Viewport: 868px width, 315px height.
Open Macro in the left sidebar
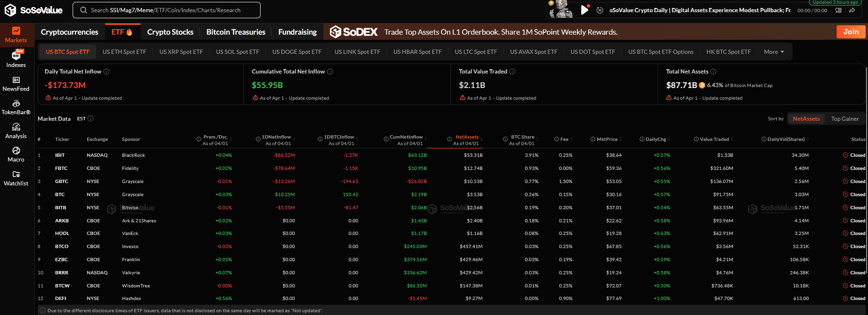(x=16, y=155)
